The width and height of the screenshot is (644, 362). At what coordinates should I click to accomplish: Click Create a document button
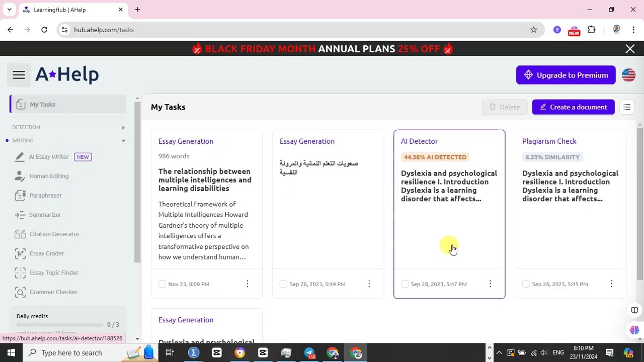click(573, 107)
